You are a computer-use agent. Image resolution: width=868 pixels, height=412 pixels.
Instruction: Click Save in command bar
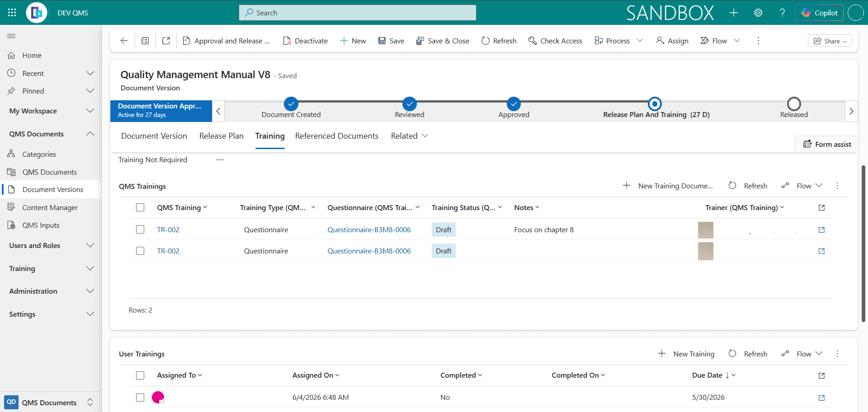point(391,41)
